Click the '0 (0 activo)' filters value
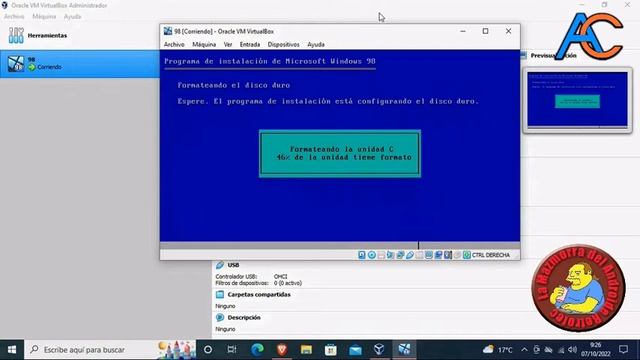Viewport: 640px width, 360px height. pos(288,283)
